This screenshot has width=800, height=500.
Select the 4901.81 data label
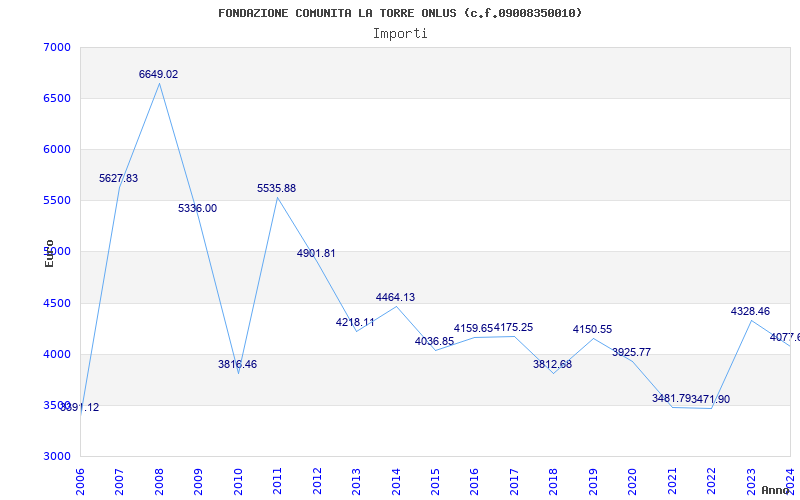(x=316, y=253)
